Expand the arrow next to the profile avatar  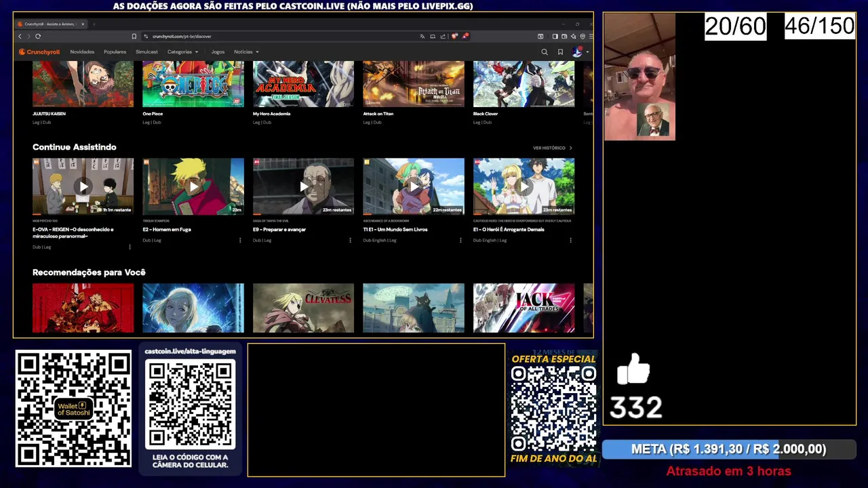click(x=587, y=52)
